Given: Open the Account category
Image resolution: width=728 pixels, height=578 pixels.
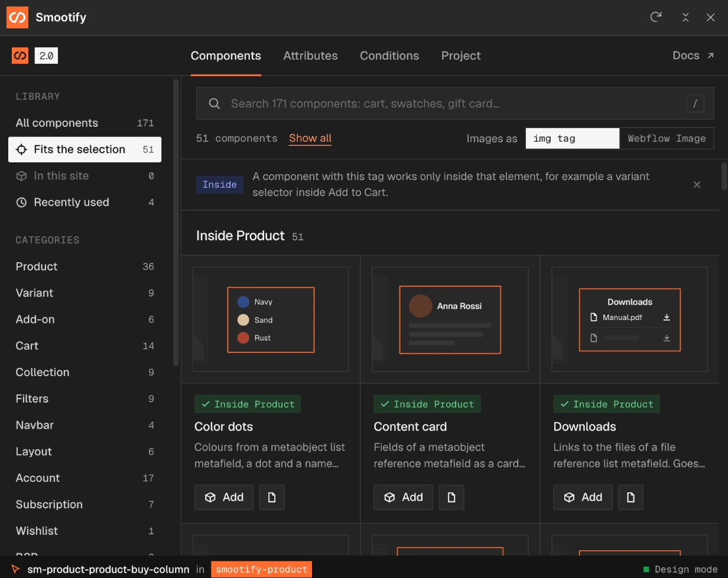Looking at the screenshot, I should coord(84,478).
